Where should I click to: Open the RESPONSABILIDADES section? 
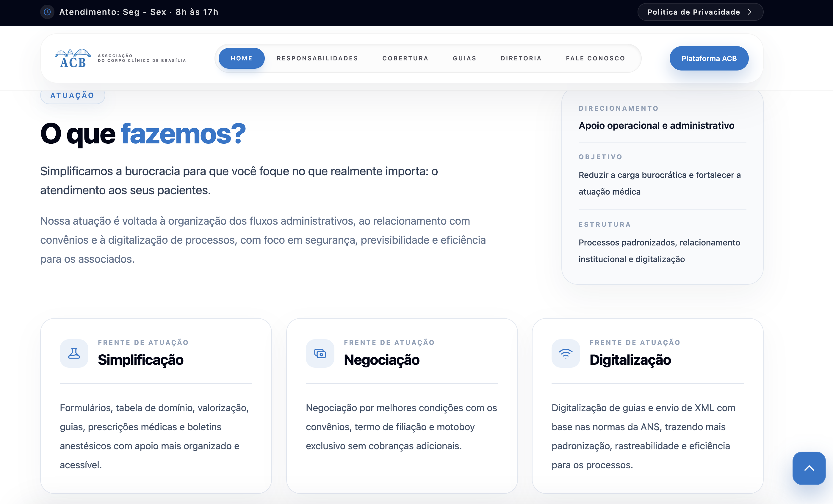click(x=317, y=58)
